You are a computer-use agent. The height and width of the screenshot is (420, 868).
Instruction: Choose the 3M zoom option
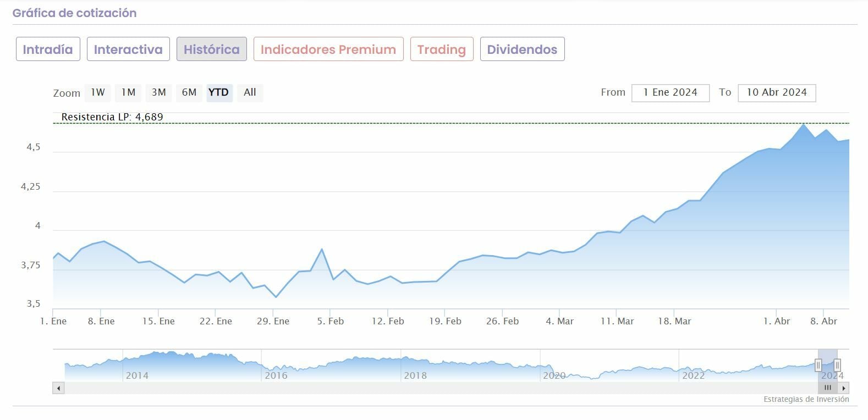tap(159, 92)
